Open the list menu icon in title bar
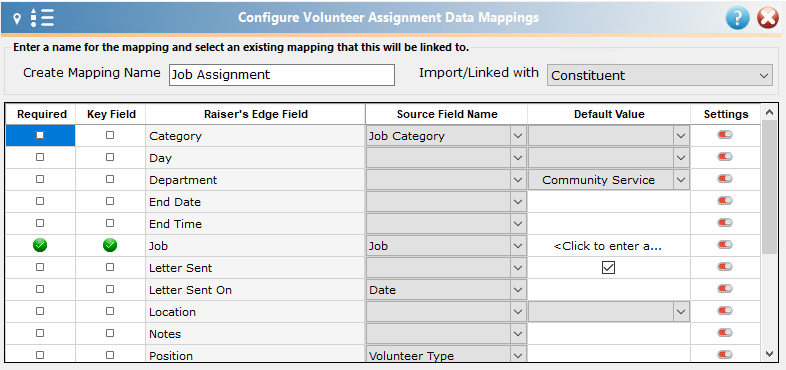 (x=42, y=18)
